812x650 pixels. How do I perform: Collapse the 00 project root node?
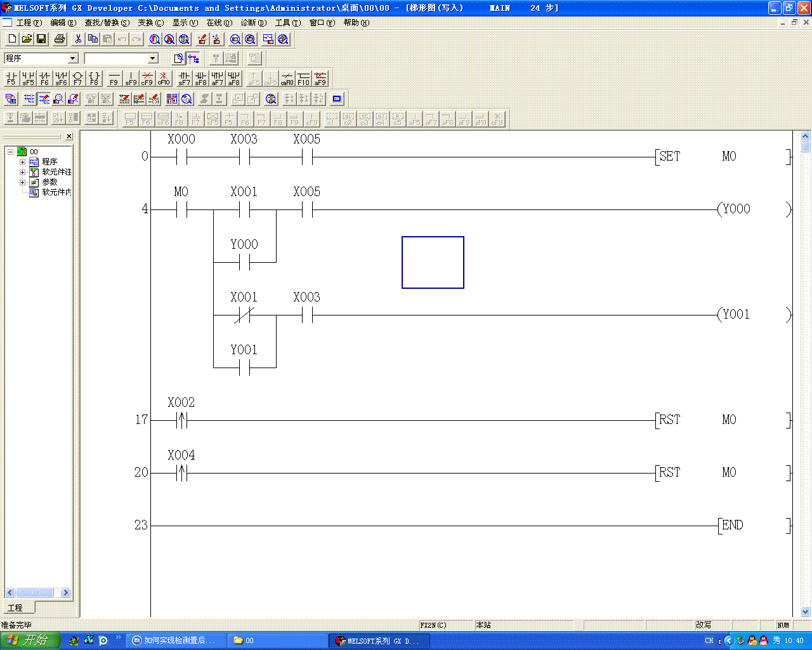tap(11, 152)
